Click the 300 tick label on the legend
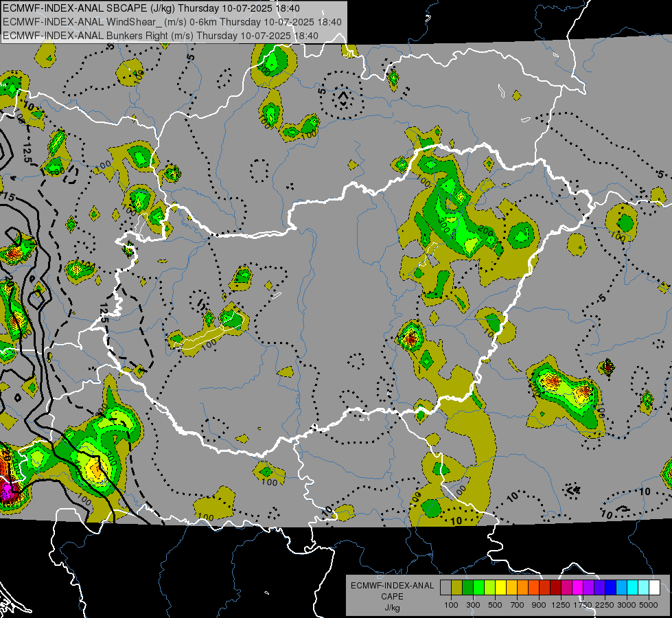 [473, 605]
